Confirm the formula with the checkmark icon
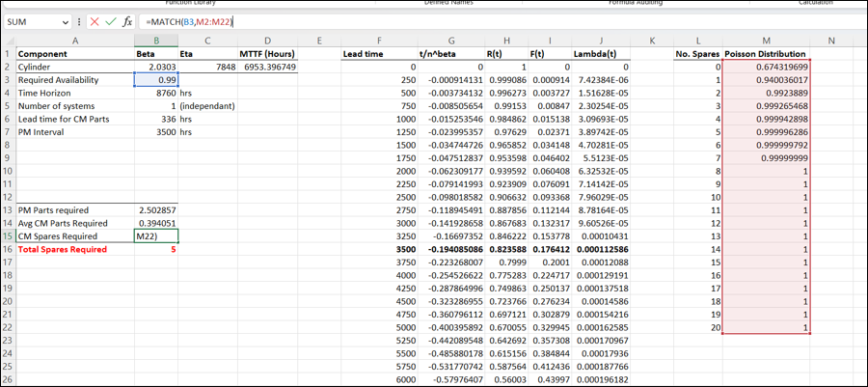Viewport: 868px width, 387px height. point(111,21)
